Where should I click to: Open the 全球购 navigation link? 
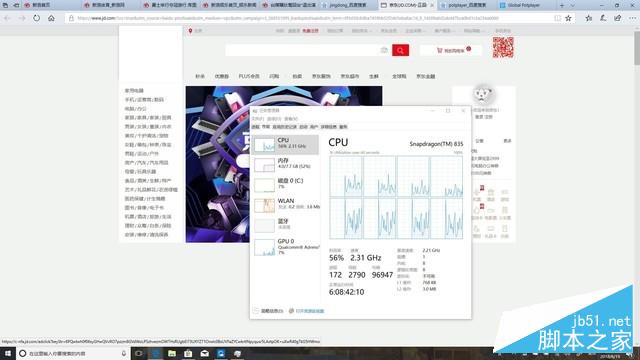[x=399, y=76]
